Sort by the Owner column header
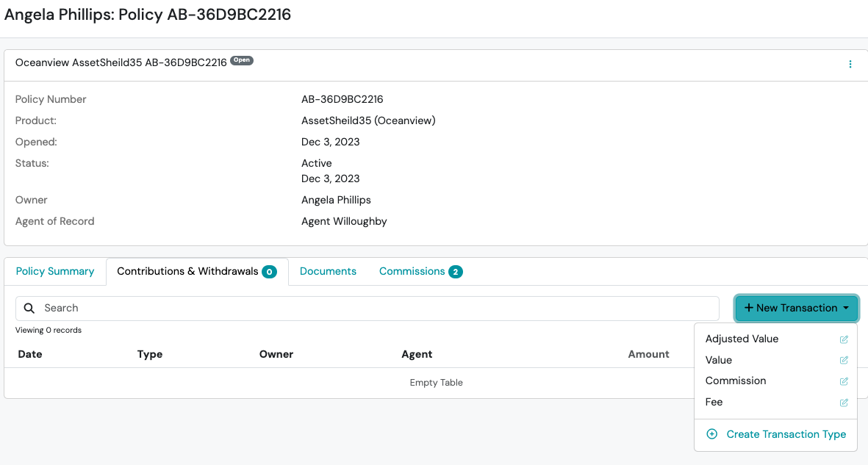 pyautogui.click(x=276, y=354)
